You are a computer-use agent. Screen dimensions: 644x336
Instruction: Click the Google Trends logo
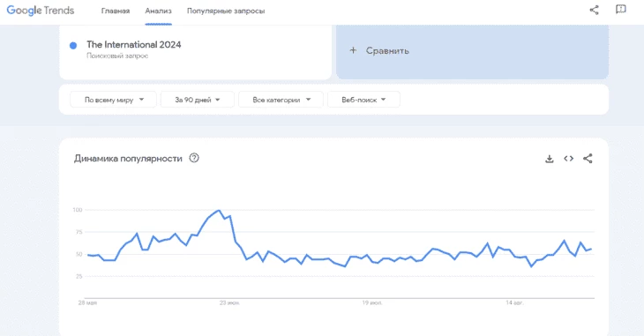[x=41, y=11]
